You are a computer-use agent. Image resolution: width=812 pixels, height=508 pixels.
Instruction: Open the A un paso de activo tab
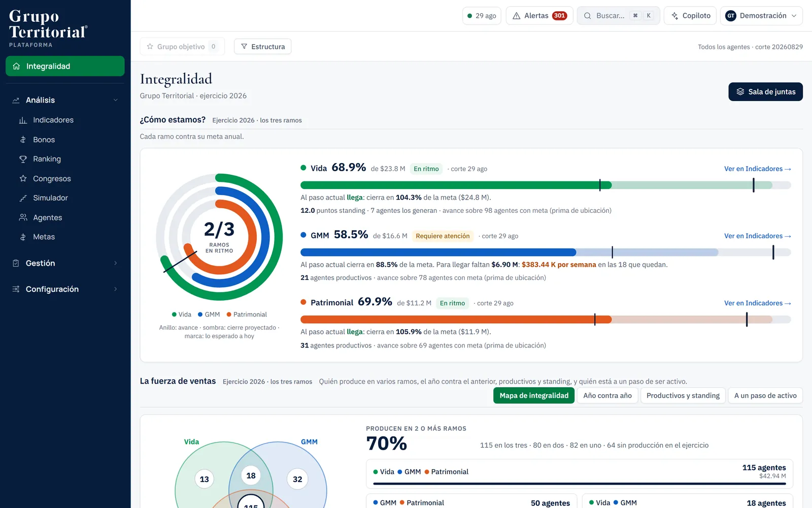click(x=765, y=396)
